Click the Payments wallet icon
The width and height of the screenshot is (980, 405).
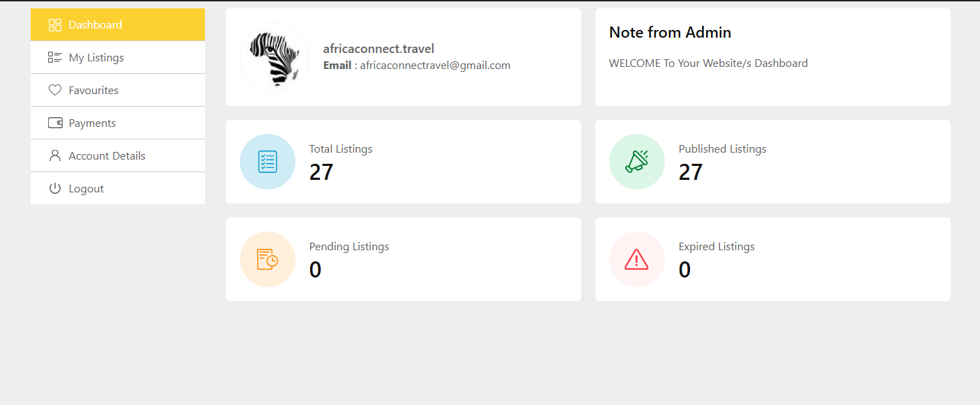[x=55, y=123]
